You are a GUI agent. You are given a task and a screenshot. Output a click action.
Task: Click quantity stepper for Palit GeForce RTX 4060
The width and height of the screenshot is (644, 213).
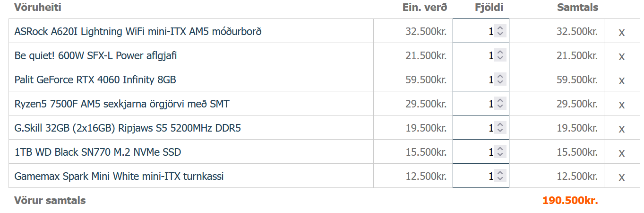click(500, 80)
